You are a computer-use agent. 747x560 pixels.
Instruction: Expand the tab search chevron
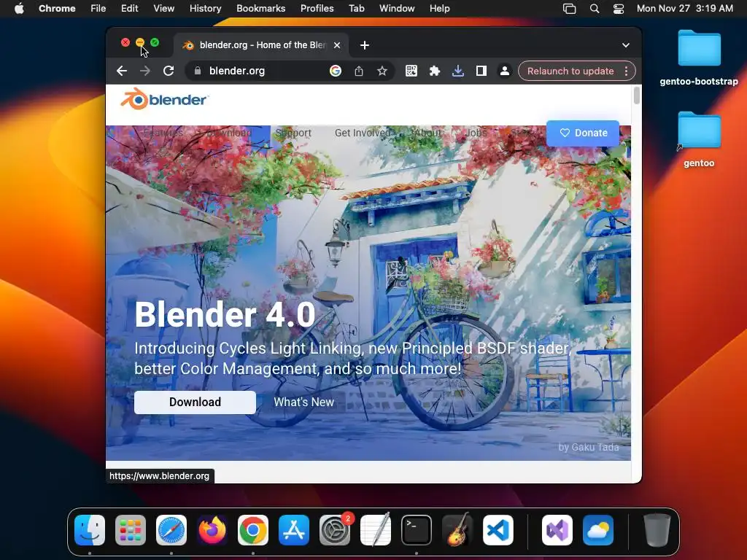click(625, 45)
